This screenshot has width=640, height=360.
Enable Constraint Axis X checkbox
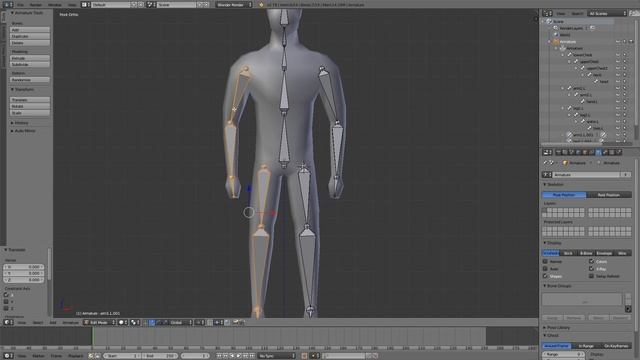(x=6, y=295)
